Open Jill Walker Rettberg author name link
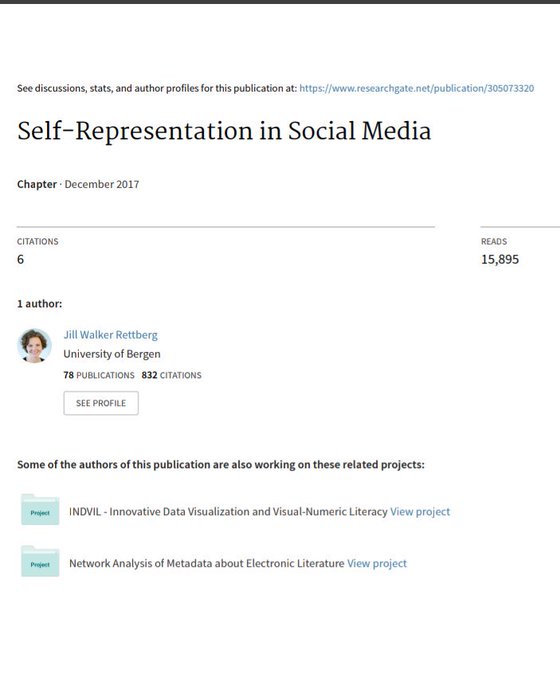This screenshot has width=560, height=680. [x=111, y=335]
